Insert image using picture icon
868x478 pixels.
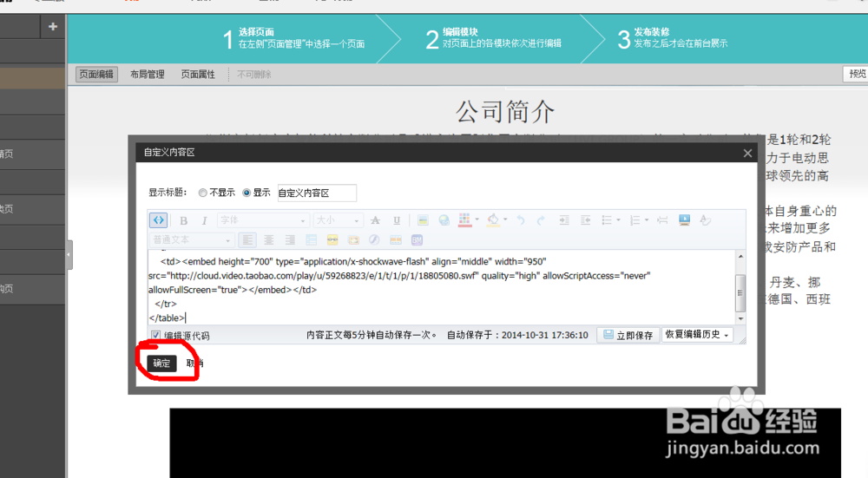tap(423, 220)
